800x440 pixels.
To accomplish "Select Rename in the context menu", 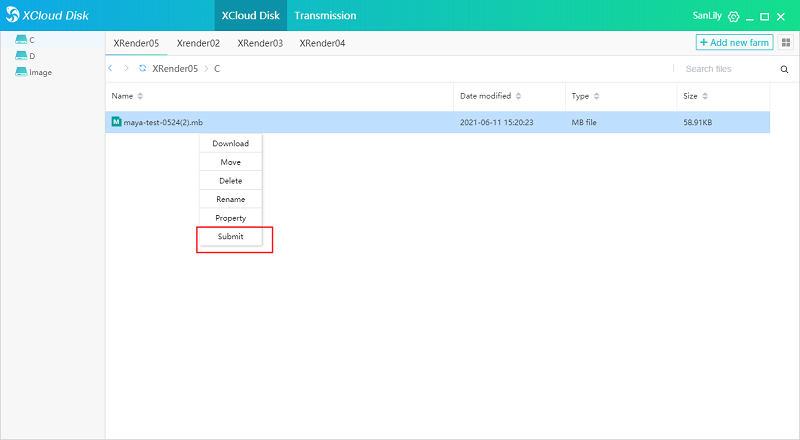I will (231, 200).
